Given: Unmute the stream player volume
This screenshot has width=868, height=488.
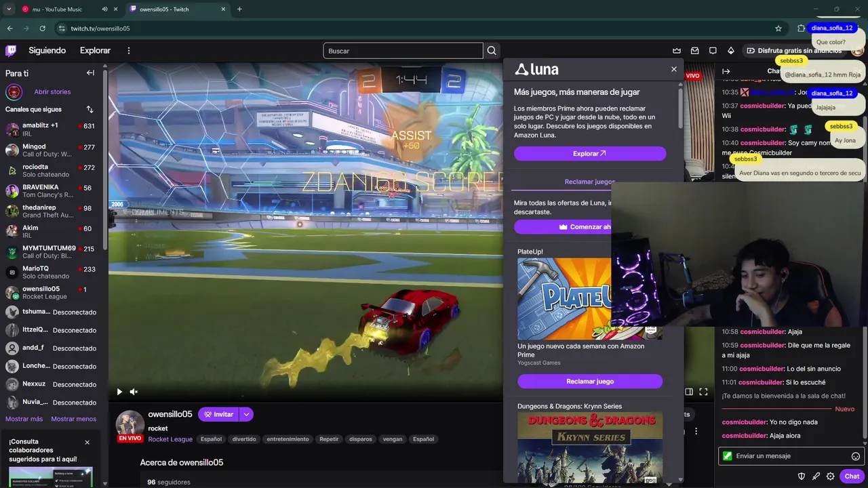Looking at the screenshot, I should (x=134, y=392).
